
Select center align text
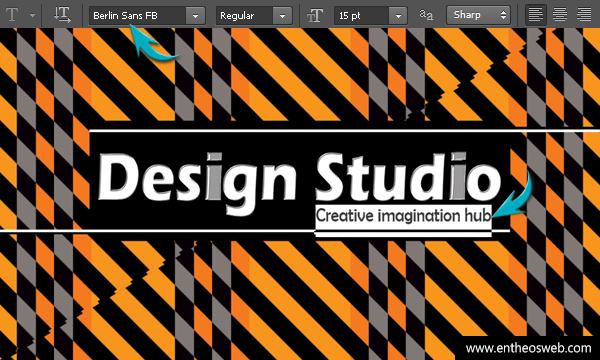coord(560,15)
